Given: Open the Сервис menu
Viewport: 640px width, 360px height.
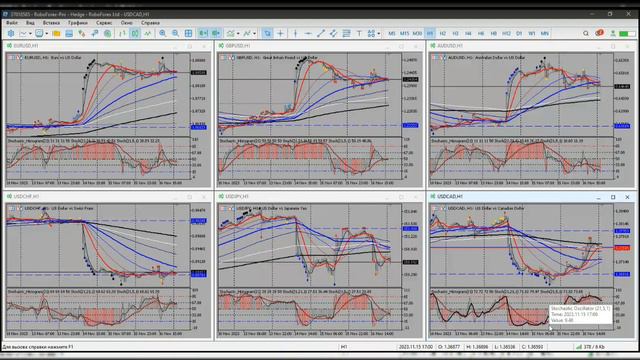Looking at the screenshot, I should [104, 23].
